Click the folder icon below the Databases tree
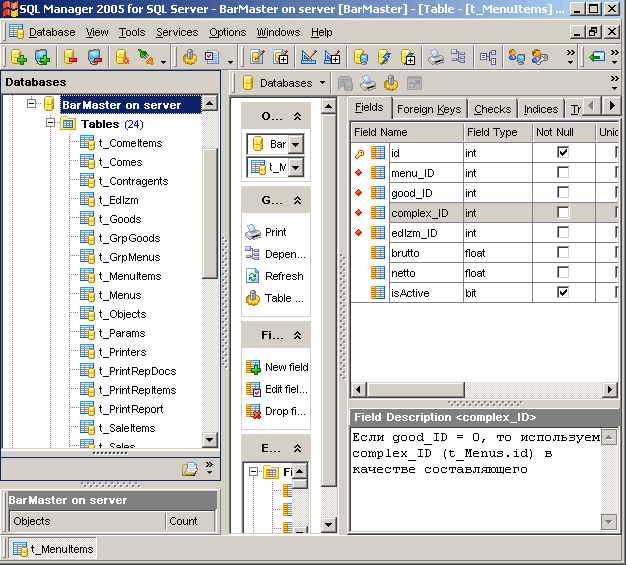Screen dimensions: 626x565 pyautogui.click(x=190, y=468)
